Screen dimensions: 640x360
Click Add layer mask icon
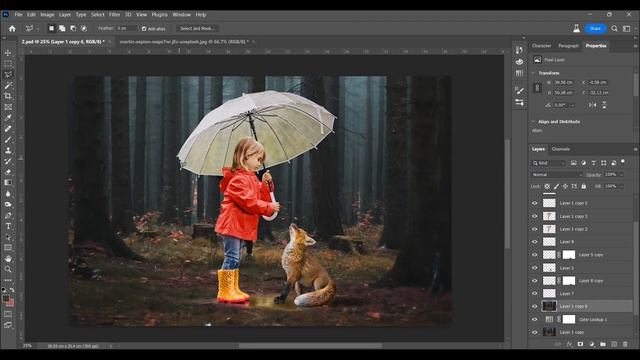click(580, 344)
